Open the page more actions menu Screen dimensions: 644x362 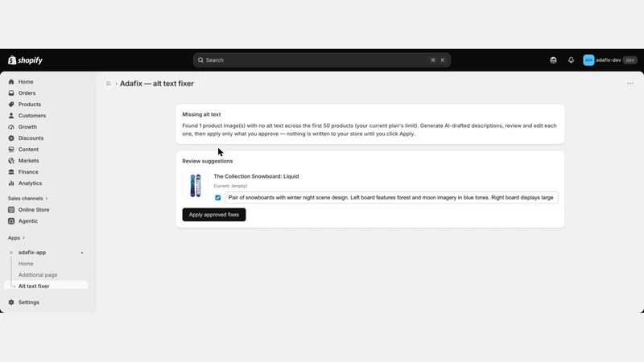(630, 84)
